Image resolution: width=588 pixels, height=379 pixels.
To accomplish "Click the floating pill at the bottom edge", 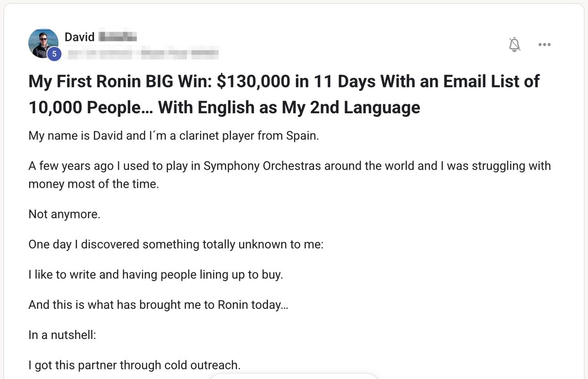I will point(294,376).
